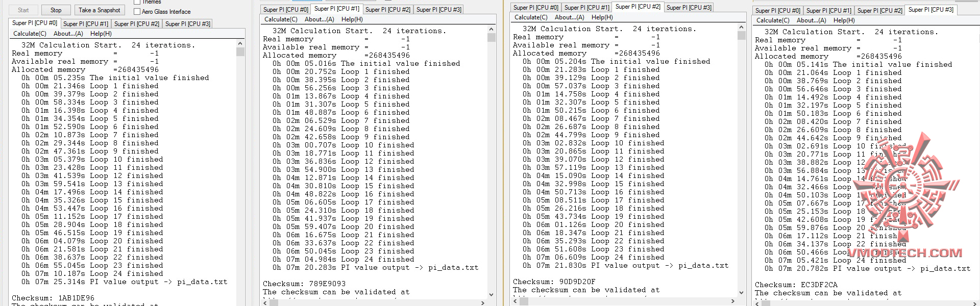Select CPU #1 tab in checksum 789E9093 window
980x306 pixels.
pyautogui.click(x=337, y=9)
